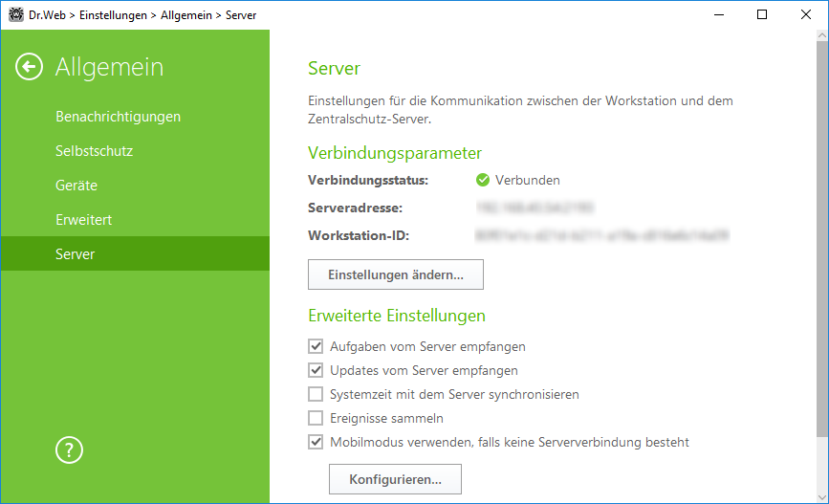Toggle Aufgaben vom Server empfangen checkbox
This screenshot has height=504, width=829.
(x=316, y=346)
